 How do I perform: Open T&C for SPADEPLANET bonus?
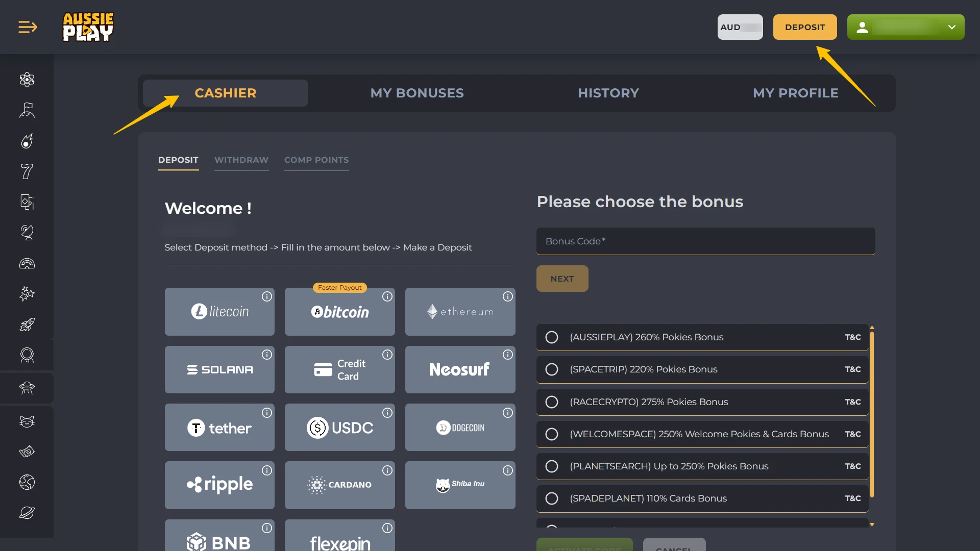click(x=853, y=498)
